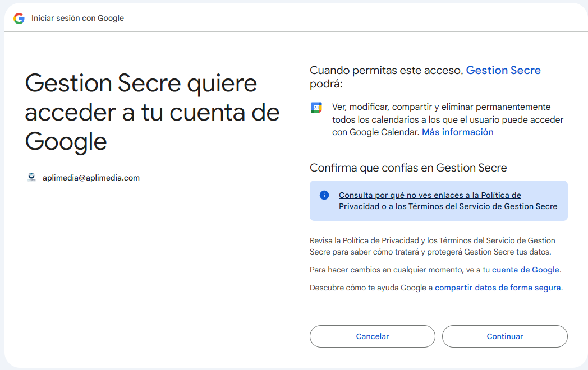Click the Google logo in the header

tap(19, 18)
